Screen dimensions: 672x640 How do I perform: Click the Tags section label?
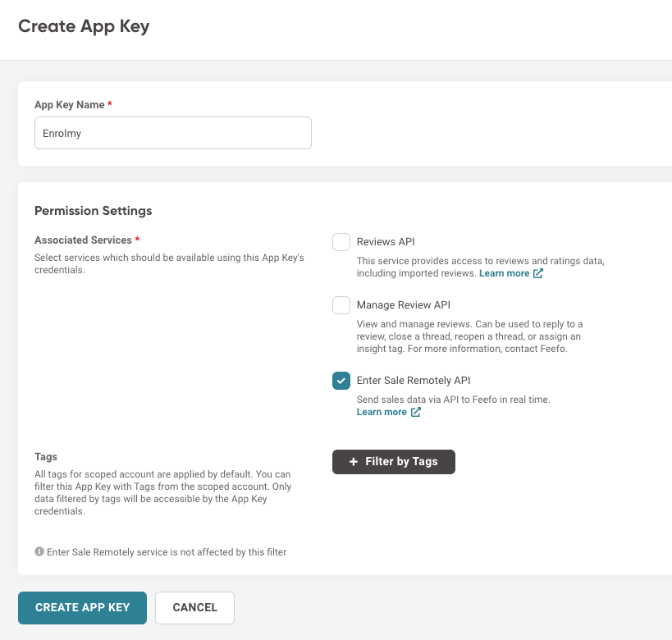(x=46, y=457)
